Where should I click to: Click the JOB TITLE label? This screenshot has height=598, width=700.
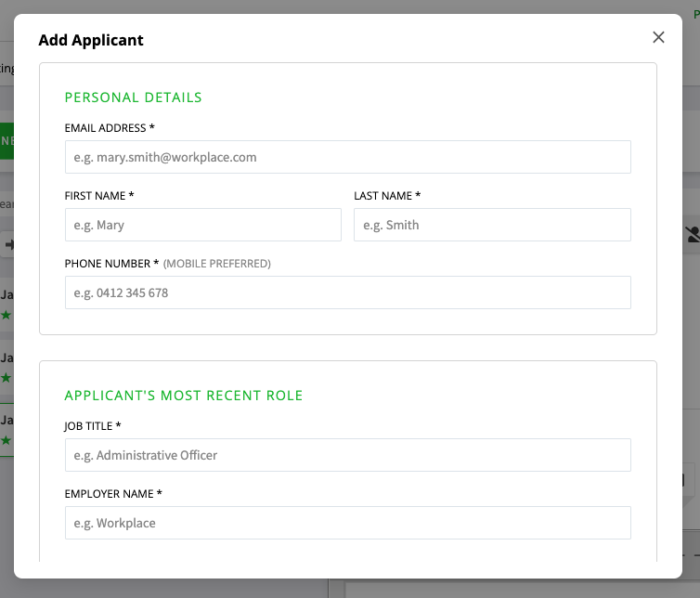click(93, 426)
